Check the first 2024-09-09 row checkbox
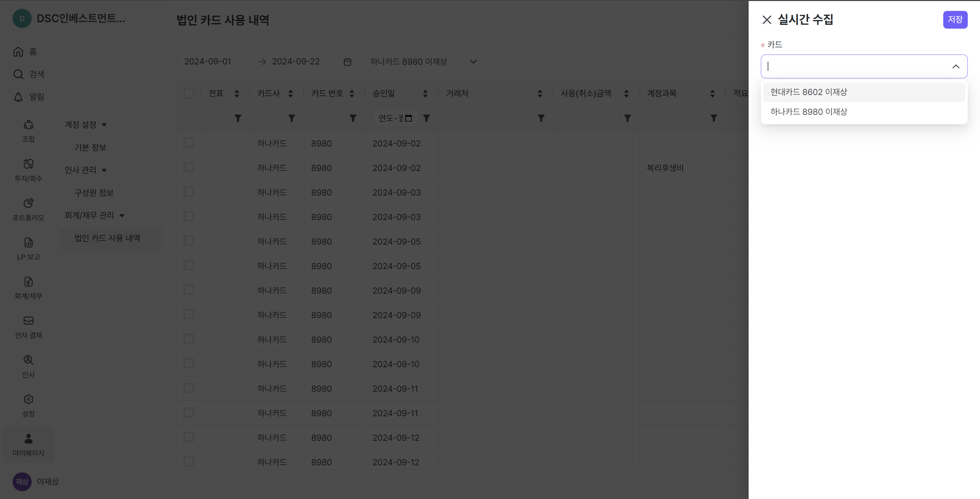This screenshot has width=980, height=499. [x=189, y=290]
